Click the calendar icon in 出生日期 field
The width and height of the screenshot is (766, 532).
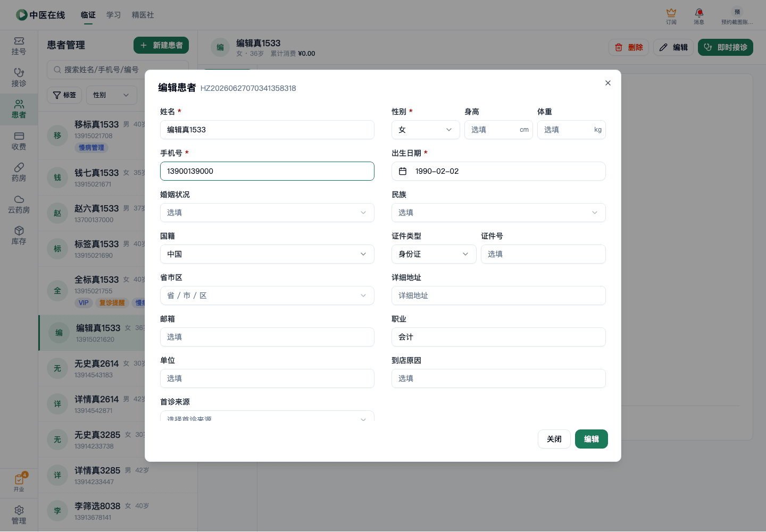click(403, 171)
